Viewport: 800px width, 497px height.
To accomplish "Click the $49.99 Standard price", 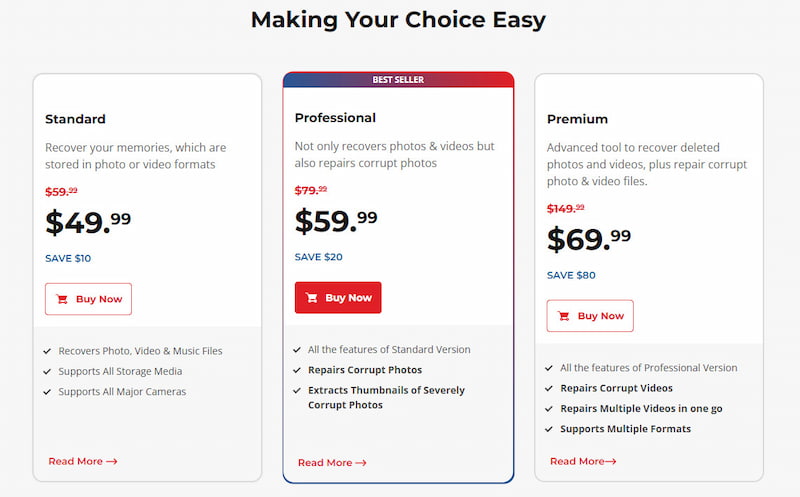I will pos(88,222).
